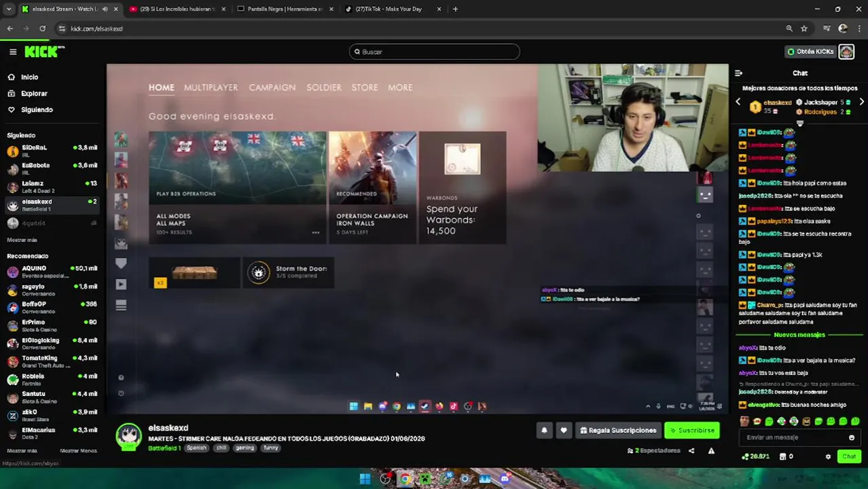868x489 pixels.
Task: Open EsBebote's channel in the sidebar
Action: 52,168
